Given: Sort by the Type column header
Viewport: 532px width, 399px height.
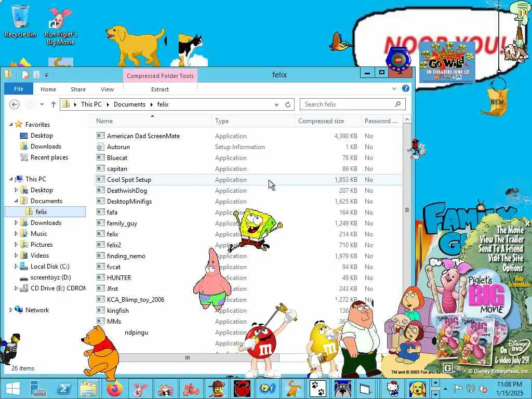Looking at the screenshot, I should [253, 121].
